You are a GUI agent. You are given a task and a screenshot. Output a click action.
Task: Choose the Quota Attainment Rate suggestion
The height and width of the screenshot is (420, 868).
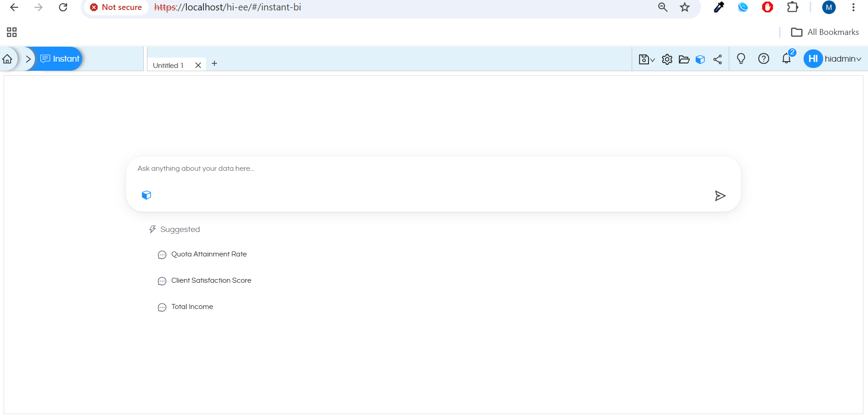[209, 254]
